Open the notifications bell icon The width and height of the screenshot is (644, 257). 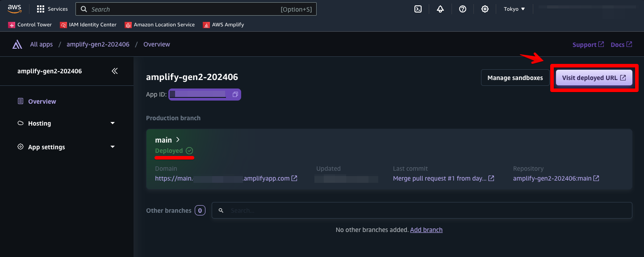click(440, 9)
